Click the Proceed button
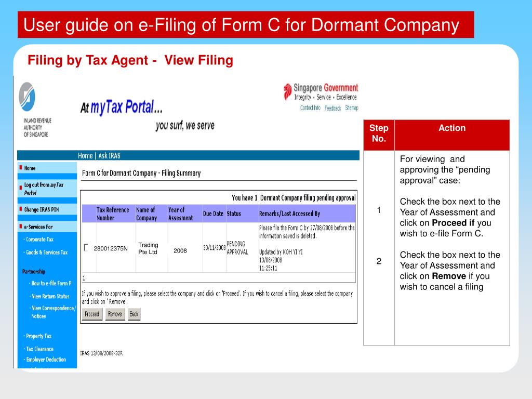The width and height of the screenshot is (532, 399). (x=92, y=314)
